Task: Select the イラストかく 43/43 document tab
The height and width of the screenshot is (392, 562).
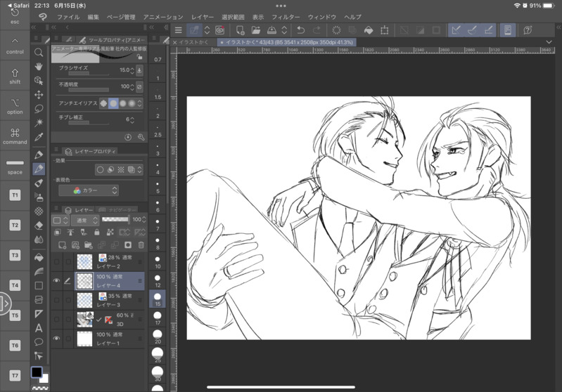Action: [287, 42]
